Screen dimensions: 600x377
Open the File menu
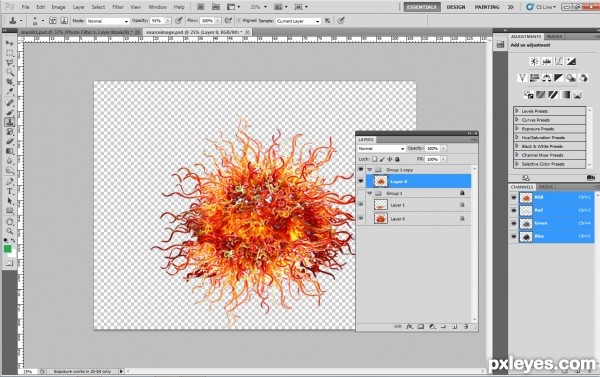(25, 7)
